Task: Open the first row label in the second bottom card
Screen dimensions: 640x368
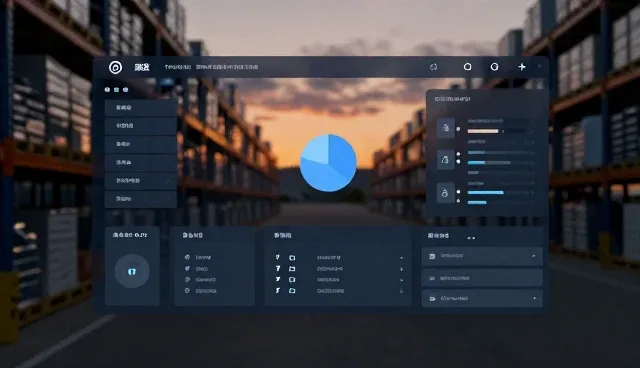Action: (203, 257)
